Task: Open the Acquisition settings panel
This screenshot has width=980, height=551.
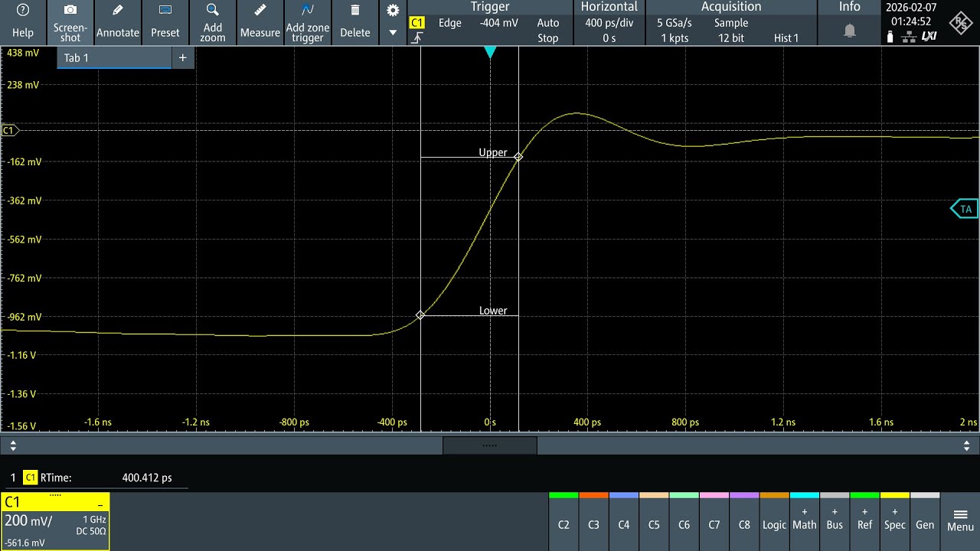Action: pyautogui.click(x=731, y=7)
